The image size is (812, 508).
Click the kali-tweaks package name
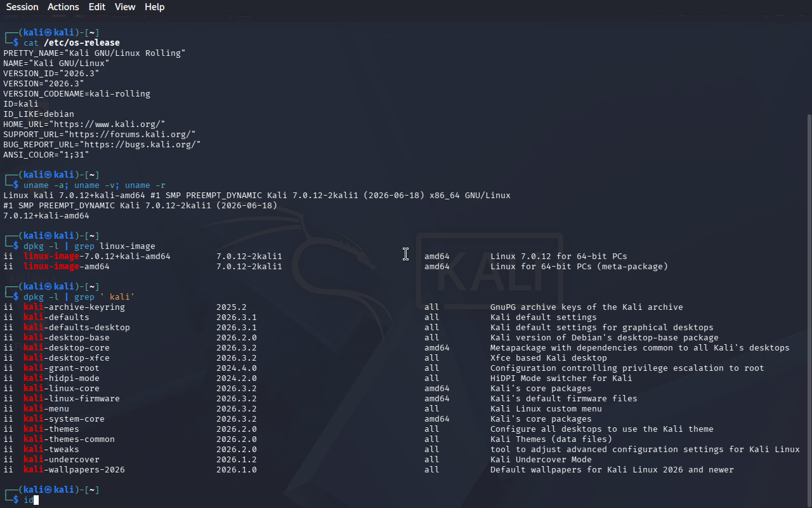(51, 450)
